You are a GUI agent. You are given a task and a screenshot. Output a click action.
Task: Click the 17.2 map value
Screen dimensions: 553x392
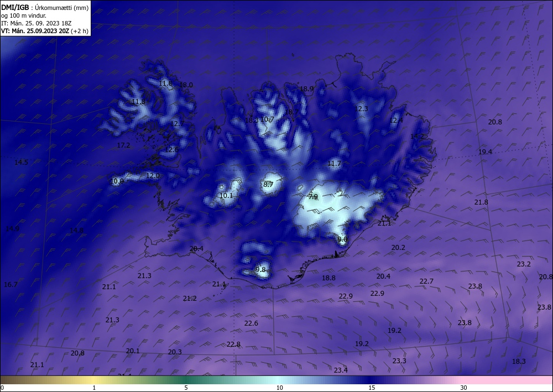123,145
